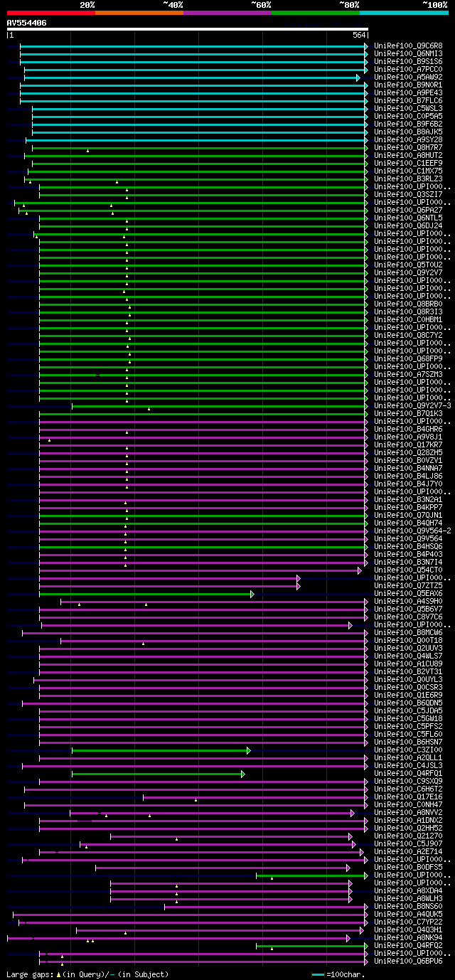Select the UniRef100_Q17KR7 label

tap(408, 444)
